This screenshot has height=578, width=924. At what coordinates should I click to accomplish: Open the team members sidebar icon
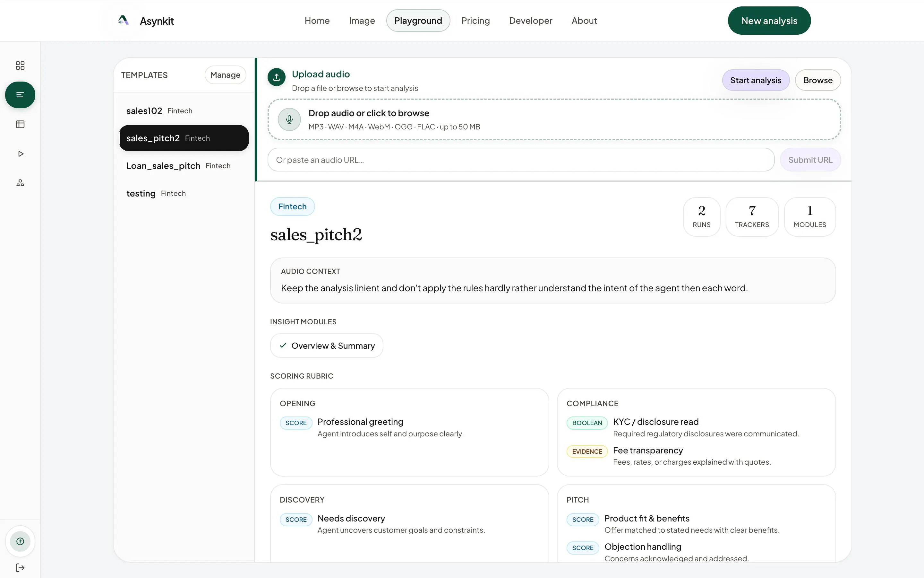[20, 183]
